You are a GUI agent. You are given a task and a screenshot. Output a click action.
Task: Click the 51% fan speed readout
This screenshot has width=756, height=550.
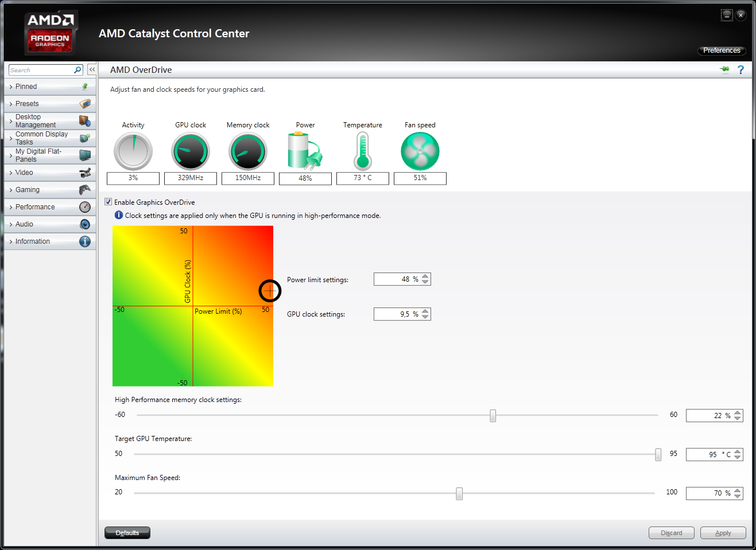420,178
